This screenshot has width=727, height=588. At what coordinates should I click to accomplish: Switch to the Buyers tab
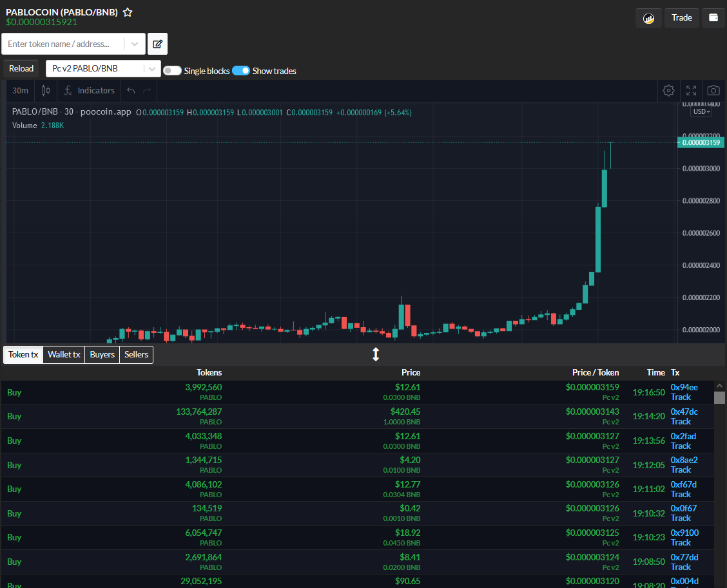tap(102, 354)
